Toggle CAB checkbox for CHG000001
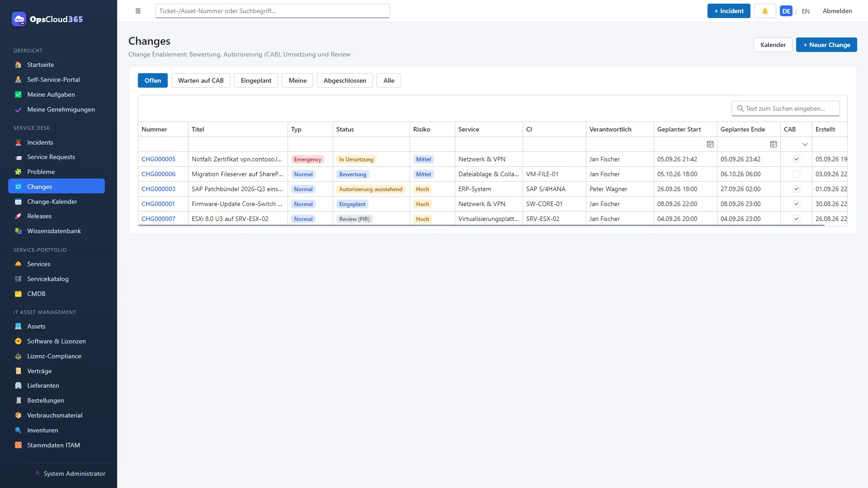868x488 pixels. point(797,204)
